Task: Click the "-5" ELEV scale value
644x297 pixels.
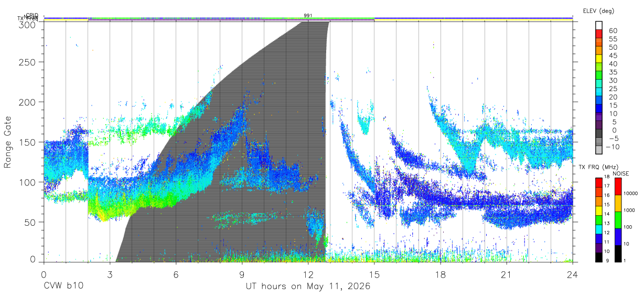Action: [614, 139]
